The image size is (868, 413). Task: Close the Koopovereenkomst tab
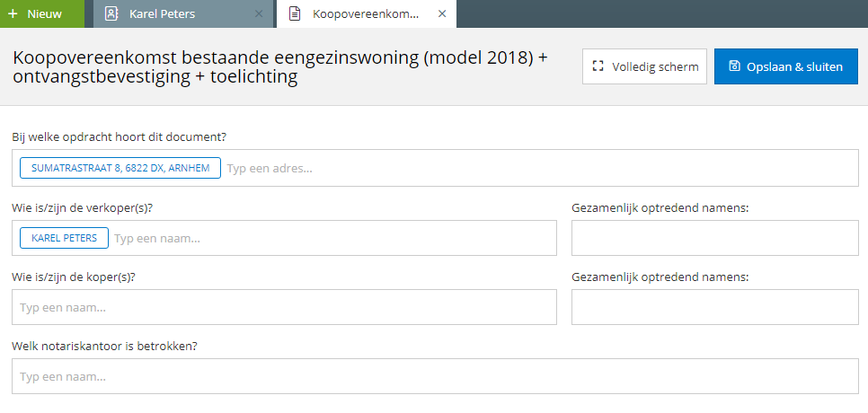[442, 13]
